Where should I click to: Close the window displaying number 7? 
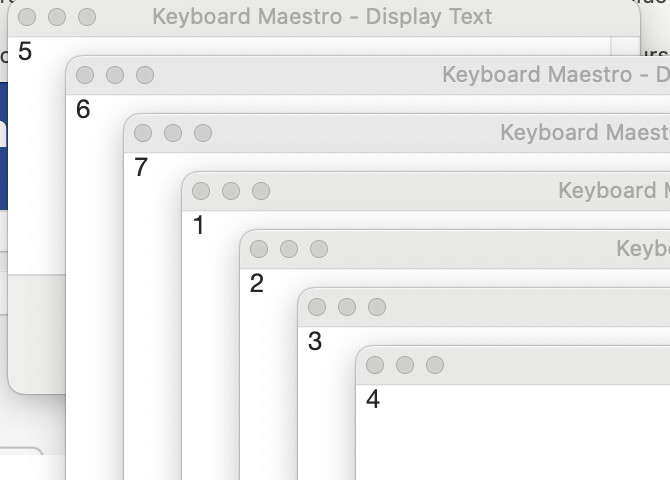coord(143,133)
